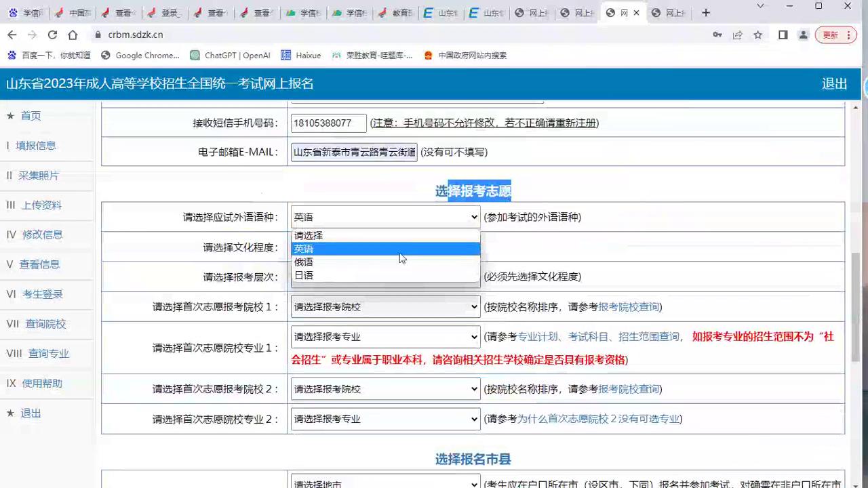Select 日语 in the dropdown list
Image resolution: width=868 pixels, height=488 pixels.
385,275
